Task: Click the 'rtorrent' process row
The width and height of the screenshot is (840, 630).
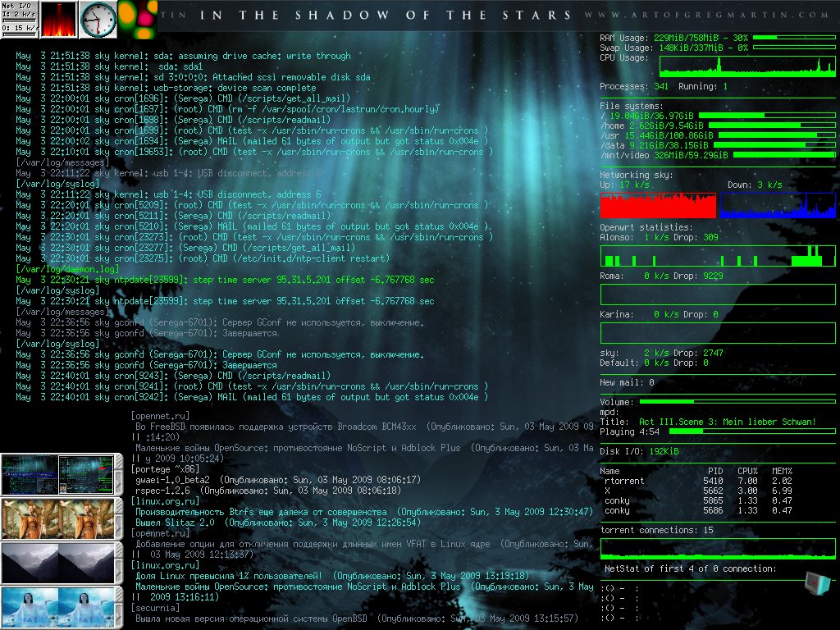Action: (698, 481)
